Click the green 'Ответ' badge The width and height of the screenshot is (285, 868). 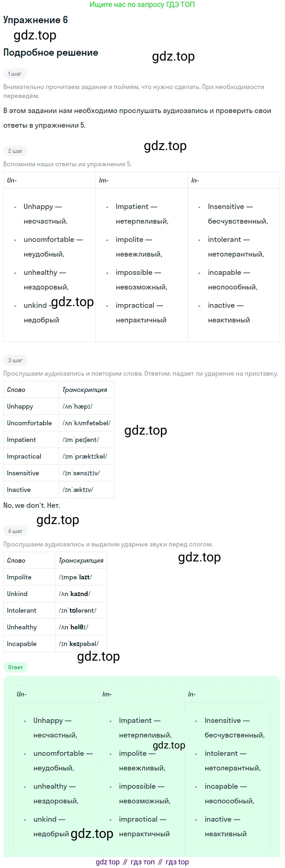pyautogui.click(x=15, y=667)
